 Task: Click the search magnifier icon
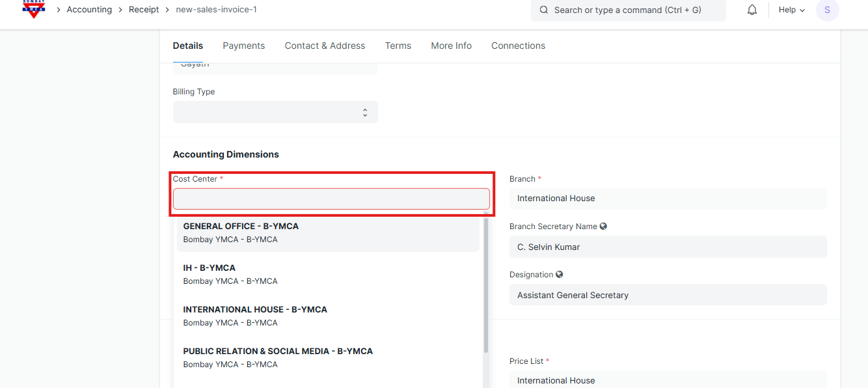coord(544,10)
